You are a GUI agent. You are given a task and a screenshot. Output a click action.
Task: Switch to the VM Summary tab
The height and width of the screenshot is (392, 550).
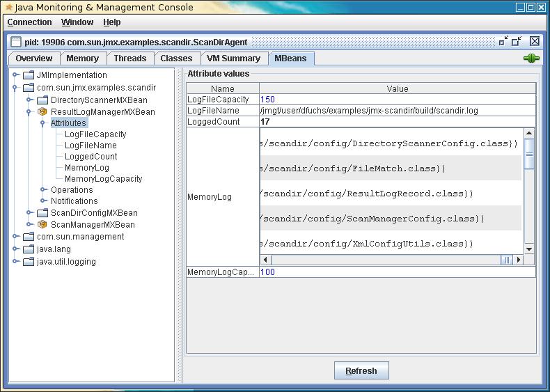233,58
